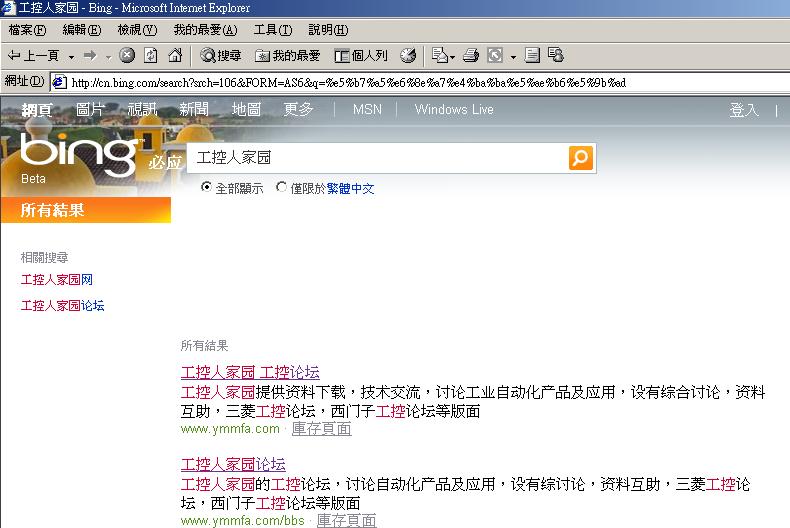
Task: Open the Forward button history dropdown arrow
Action: point(108,57)
